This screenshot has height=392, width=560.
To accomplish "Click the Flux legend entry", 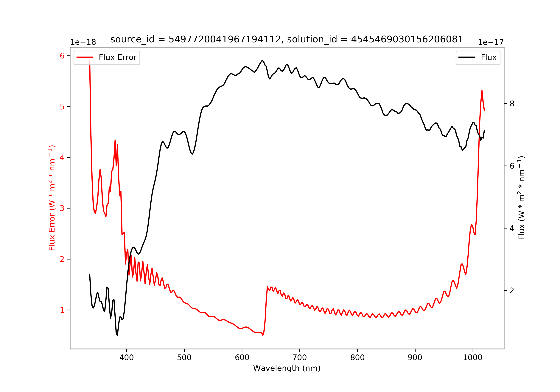I will (x=478, y=57).
